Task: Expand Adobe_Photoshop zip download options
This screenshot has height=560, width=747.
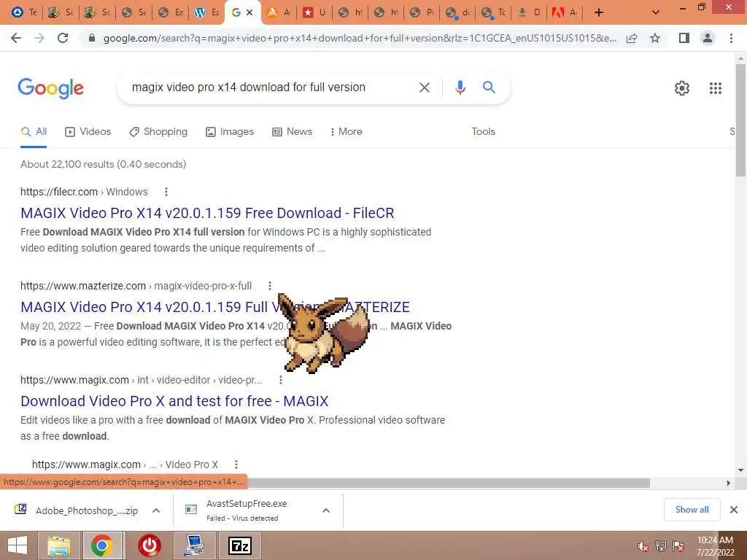Action: point(156,510)
